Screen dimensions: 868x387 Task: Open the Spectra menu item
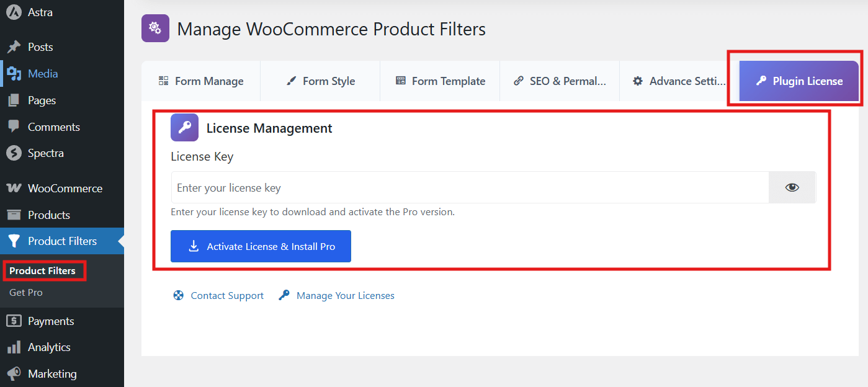[x=62, y=153]
